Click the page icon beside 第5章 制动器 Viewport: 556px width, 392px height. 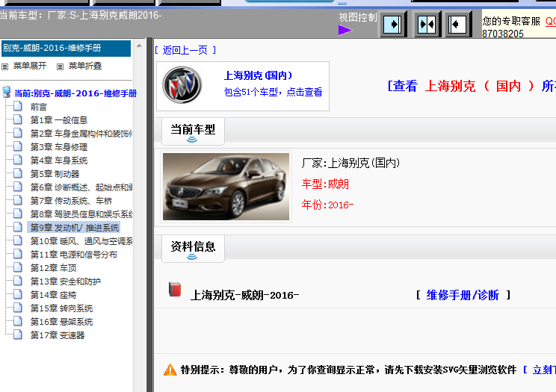[x=18, y=173]
